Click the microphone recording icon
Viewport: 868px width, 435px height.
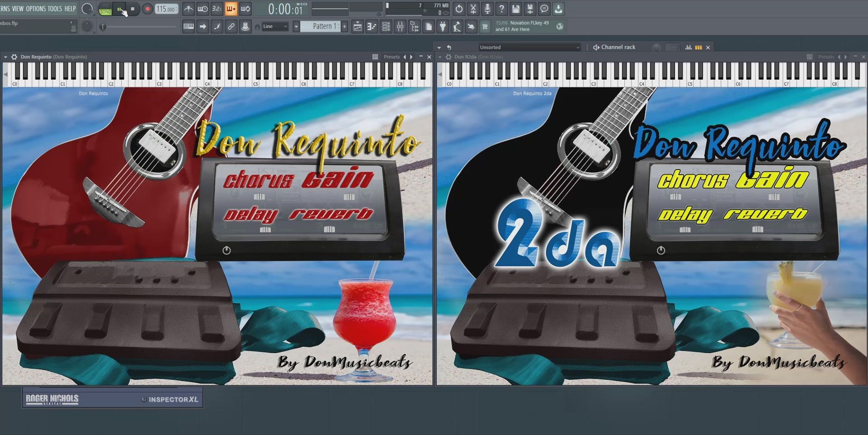pyautogui.click(x=487, y=9)
